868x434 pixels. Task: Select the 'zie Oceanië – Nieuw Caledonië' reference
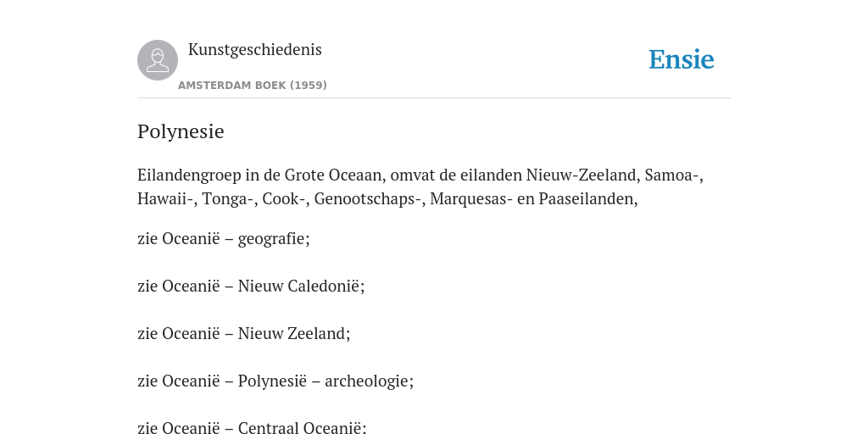tap(251, 287)
